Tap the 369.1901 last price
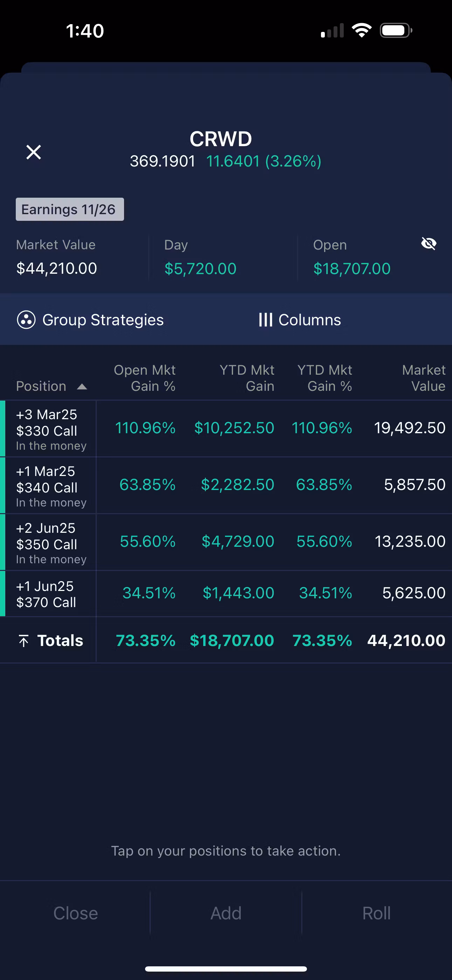Viewport: 452px width, 980px height. (163, 161)
